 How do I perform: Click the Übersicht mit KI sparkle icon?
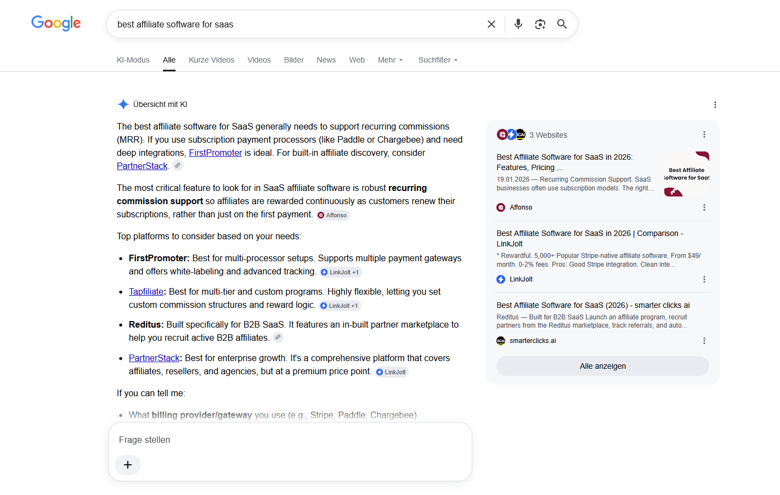tap(123, 104)
